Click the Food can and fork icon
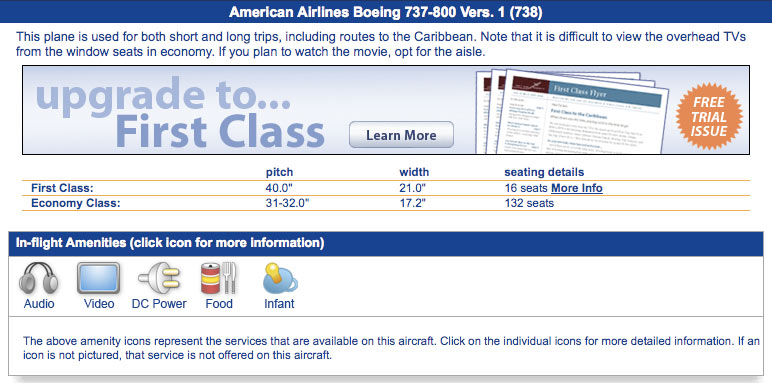The image size is (772, 383). (x=219, y=278)
